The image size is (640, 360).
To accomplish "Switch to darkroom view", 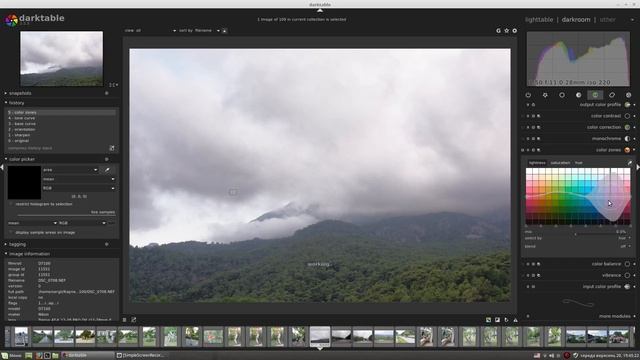I will point(576,20).
